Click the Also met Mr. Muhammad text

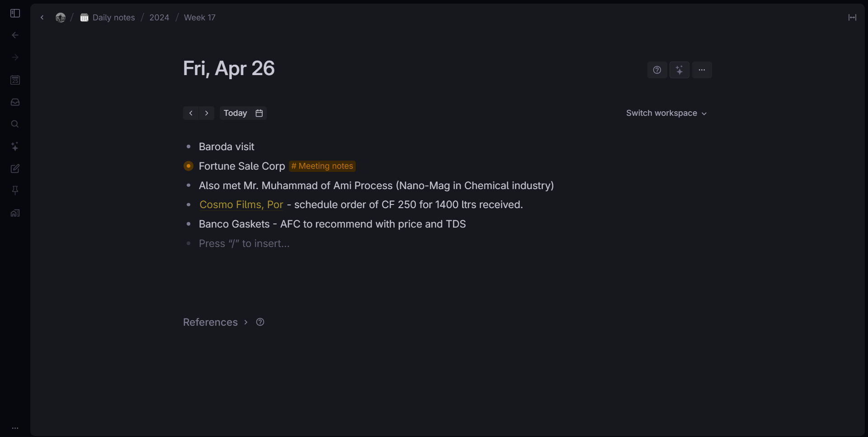[x=376, y=185]
